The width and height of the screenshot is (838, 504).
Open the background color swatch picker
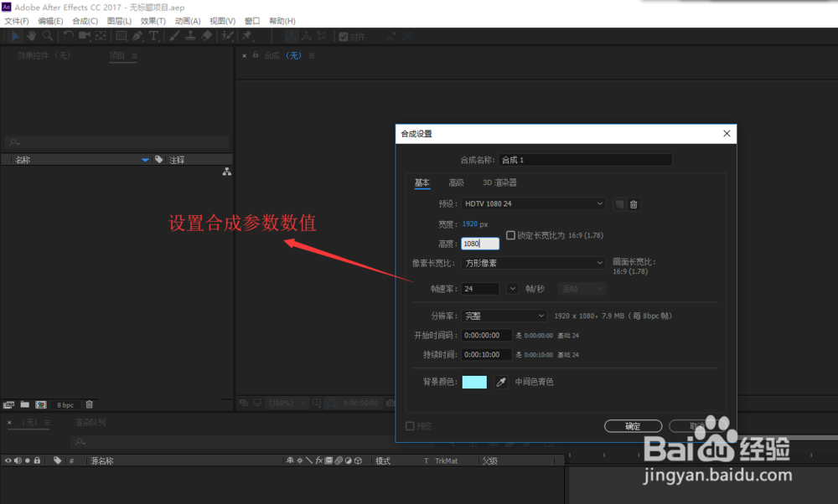(x=473, y=381)
